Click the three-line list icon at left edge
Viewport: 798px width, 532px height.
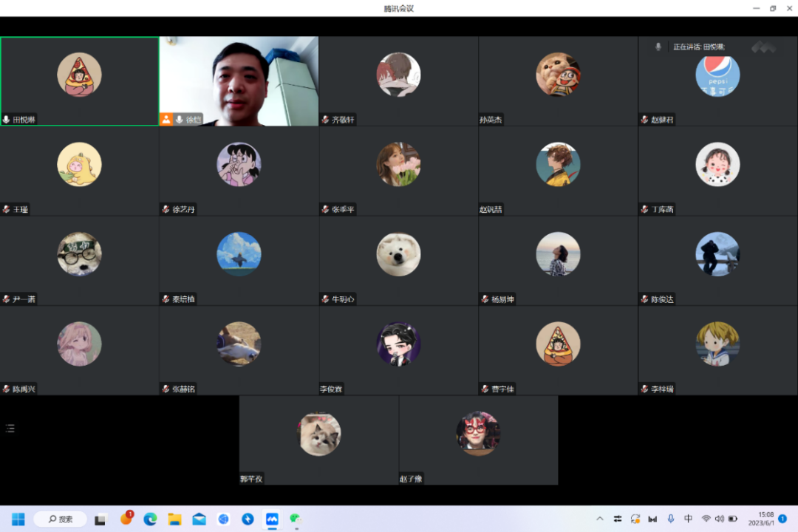coord(10,428)
